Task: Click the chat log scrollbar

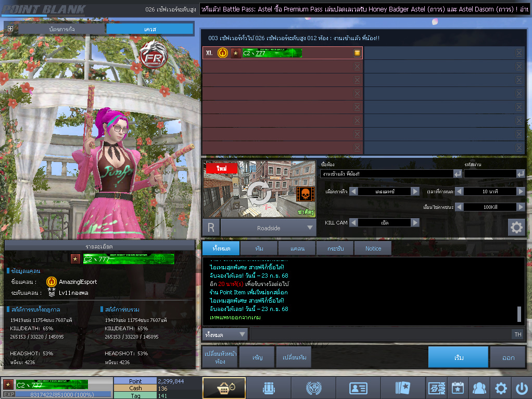Action: 518,314
